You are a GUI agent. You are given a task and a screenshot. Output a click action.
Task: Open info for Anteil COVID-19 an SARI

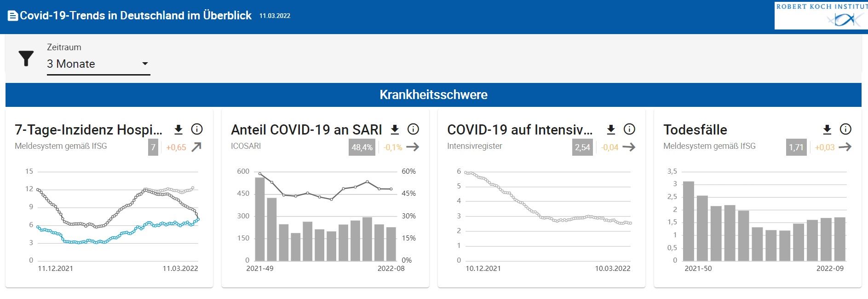point(413,129)
